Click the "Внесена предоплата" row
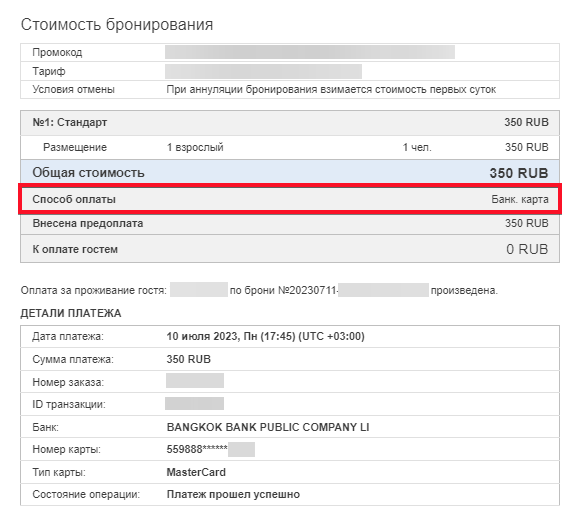Viewport: 581px width, 527px height. [x=290, y=223]
